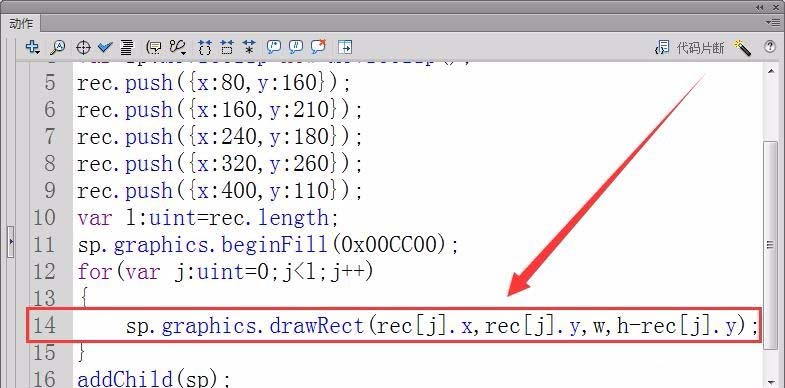Click the closing brace on line 15
This screenshot has width=785, height=388.
tap(83, 353)
